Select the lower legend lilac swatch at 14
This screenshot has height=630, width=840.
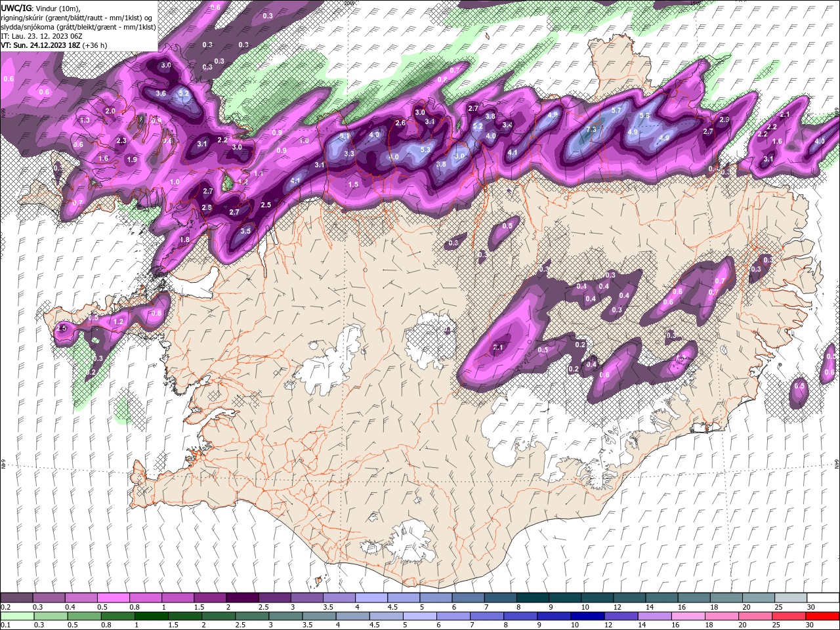point(655,616)
